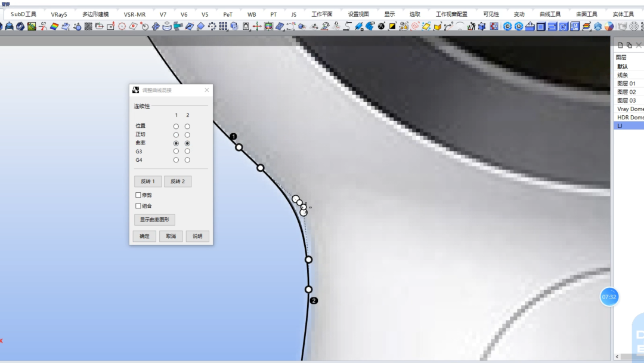Open the SubD工具 tab
Viewport: 644px width, 363px height.
coord(23,14)
